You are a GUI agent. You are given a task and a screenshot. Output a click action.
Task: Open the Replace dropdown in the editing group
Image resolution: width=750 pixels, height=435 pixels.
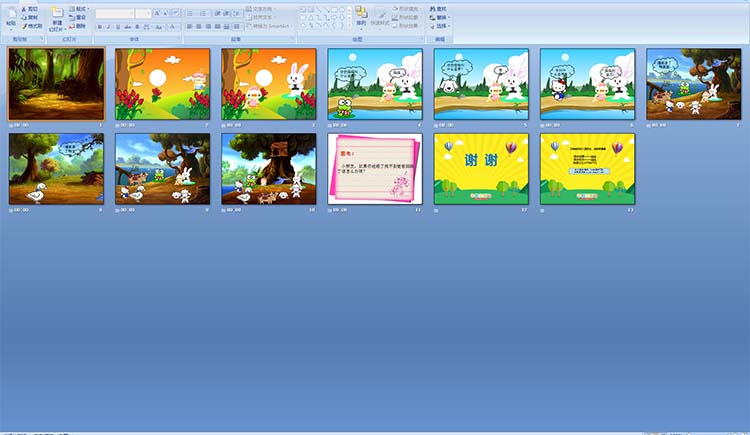440,17
